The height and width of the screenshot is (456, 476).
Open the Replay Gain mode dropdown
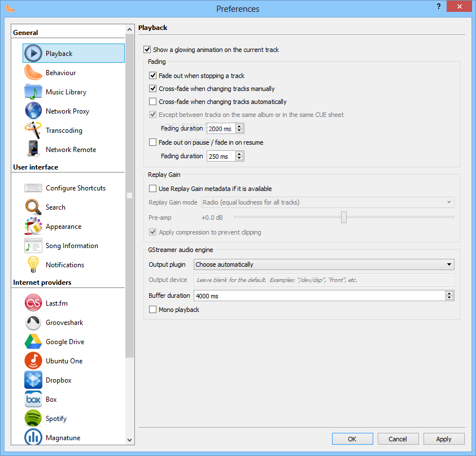click(327, 202)
